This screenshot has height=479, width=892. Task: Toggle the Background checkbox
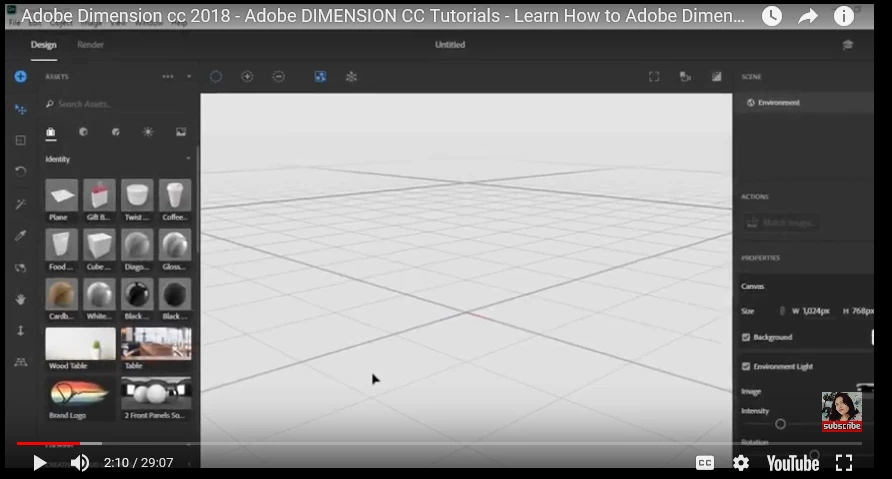(746, 337)
